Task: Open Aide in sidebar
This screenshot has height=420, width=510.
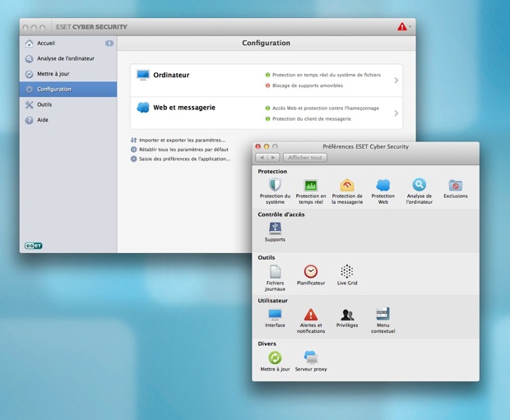Action: 68,120
